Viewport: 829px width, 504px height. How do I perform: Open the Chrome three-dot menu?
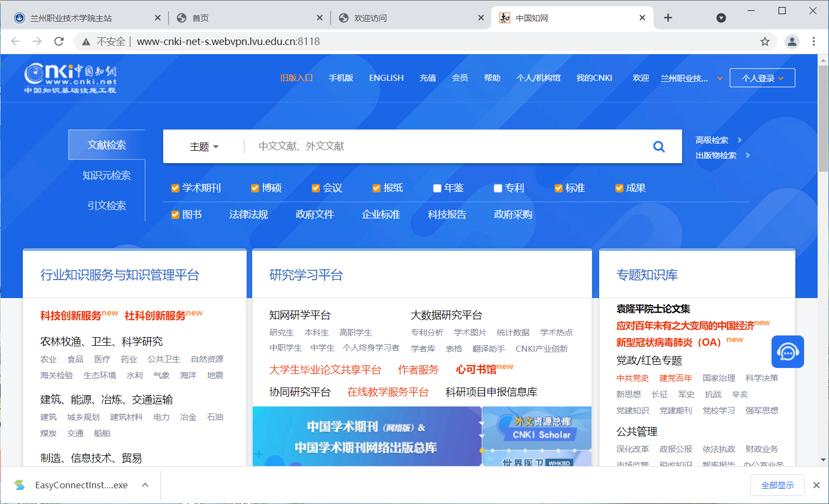(x=814, y=42)
